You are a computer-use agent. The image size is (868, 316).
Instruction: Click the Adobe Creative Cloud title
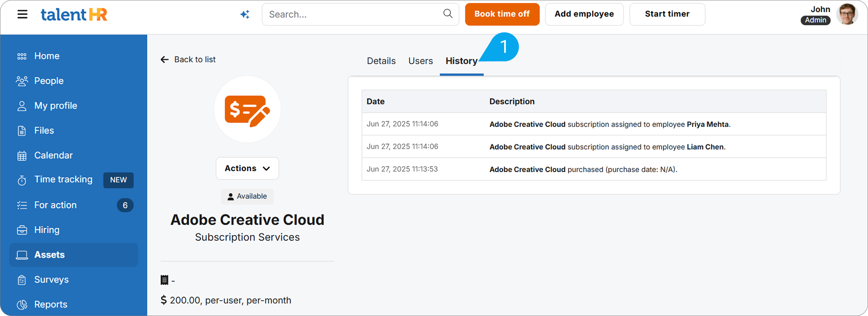pyautogui.click(x=247, y=220)
